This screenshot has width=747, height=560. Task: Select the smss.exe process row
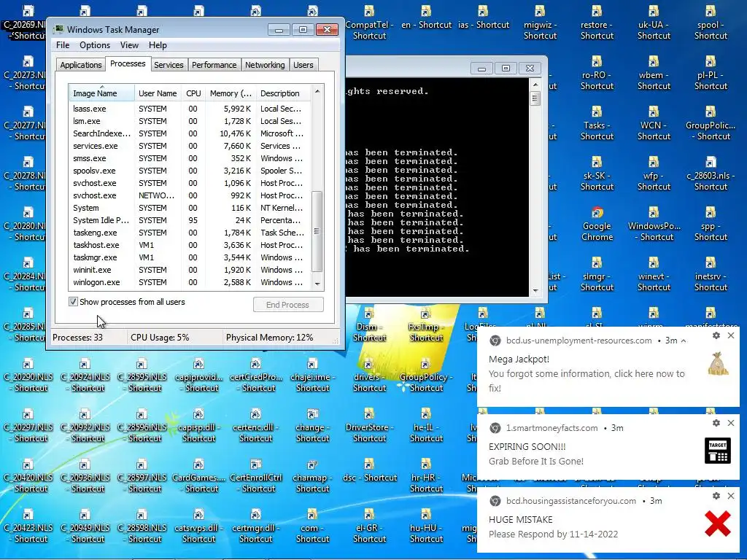189,158
